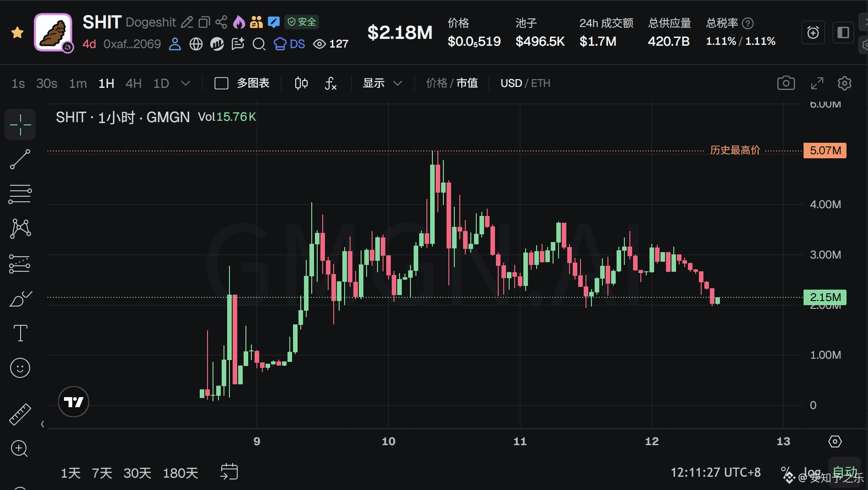Select the trend line drawing tool

pos(20,159)
